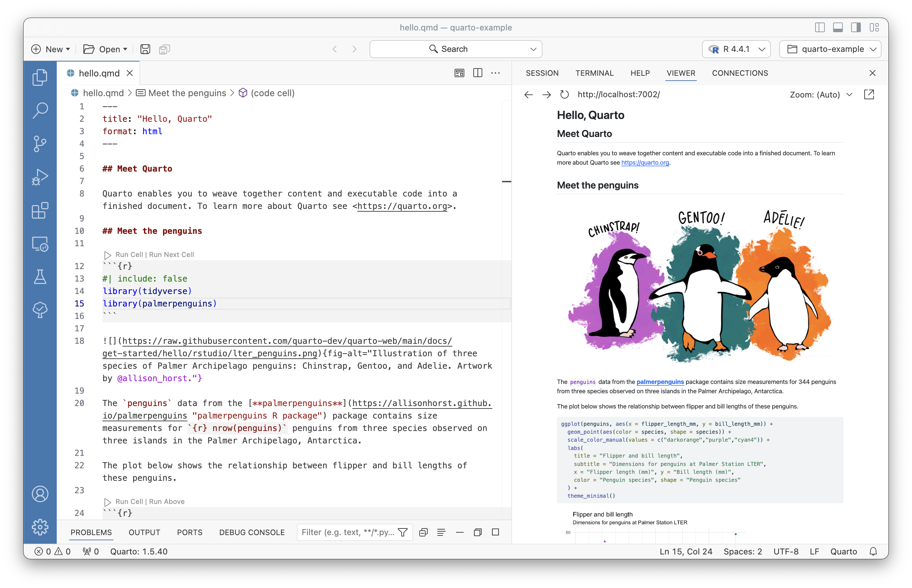Open the R 4.4.1 interpreter dropdown

click(x=736, y=49)
